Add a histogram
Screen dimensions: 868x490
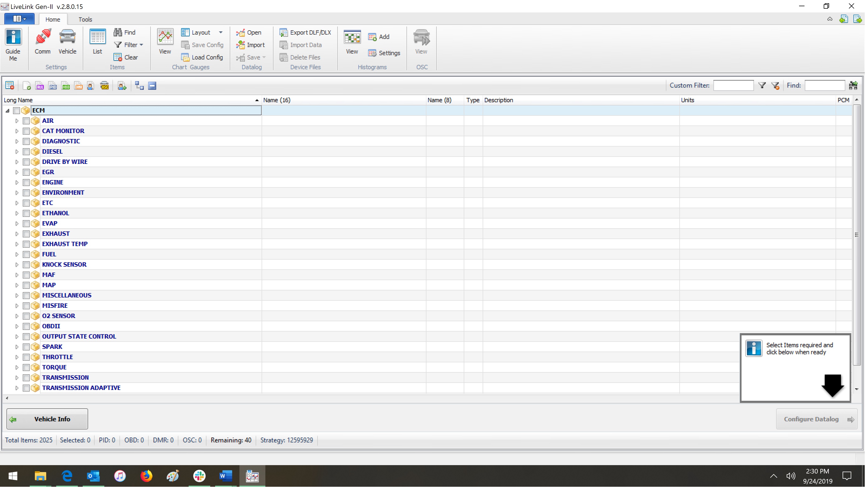click(379, 37)
